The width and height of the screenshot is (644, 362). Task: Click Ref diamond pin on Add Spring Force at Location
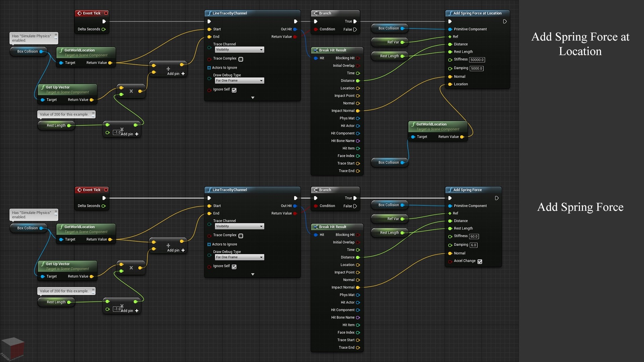[x=450, y=37]
